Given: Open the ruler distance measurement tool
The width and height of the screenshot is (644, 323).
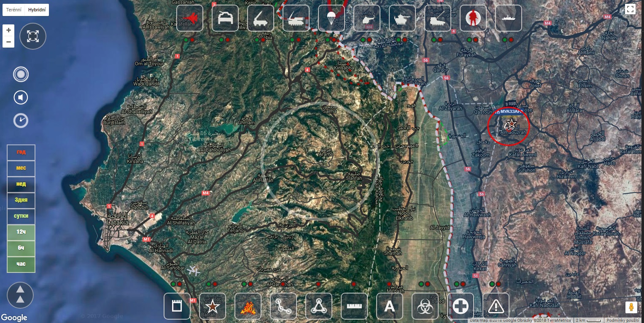Looking at the screenshot, I should (x=354, y=306).
